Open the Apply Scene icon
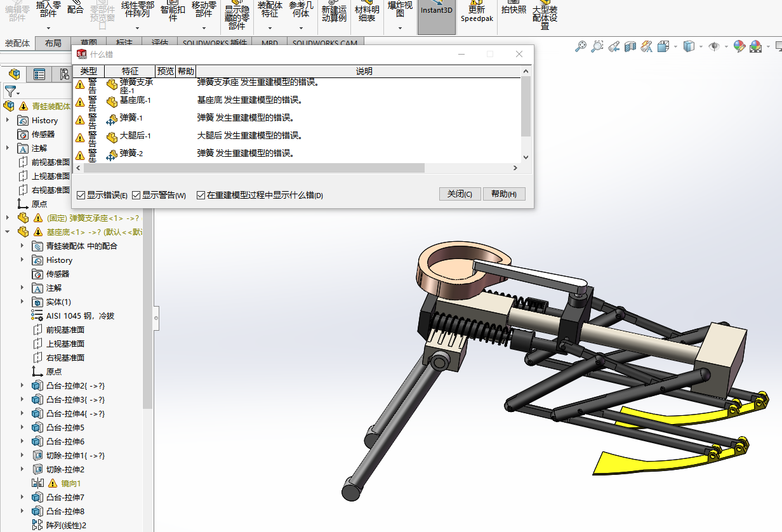Image resolution: width=782 pixels, height=532 pixels. coord(755,46)
